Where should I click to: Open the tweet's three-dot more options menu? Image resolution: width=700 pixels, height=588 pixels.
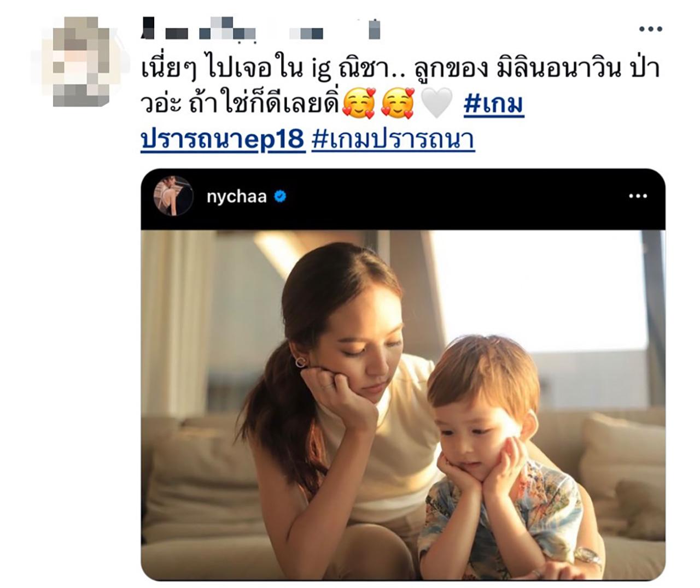(650, 29)
